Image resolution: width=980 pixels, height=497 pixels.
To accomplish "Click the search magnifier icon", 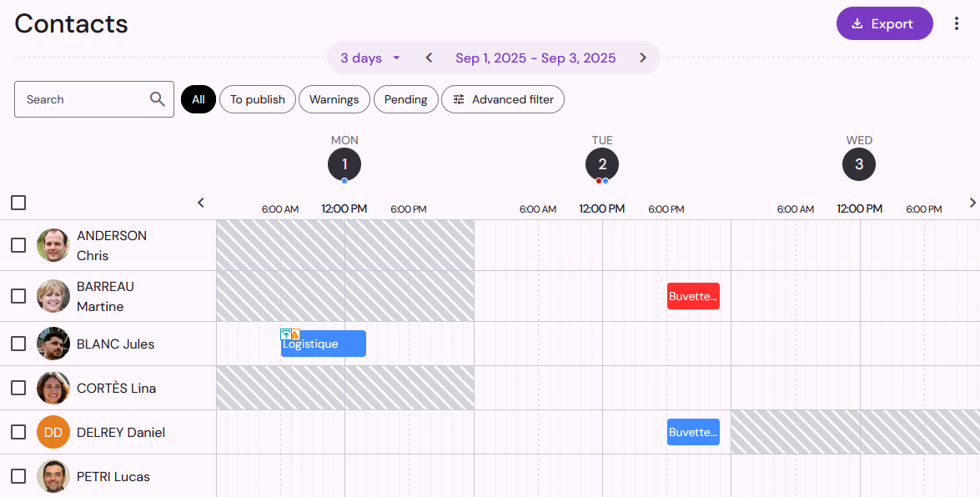I will [158, 98].
